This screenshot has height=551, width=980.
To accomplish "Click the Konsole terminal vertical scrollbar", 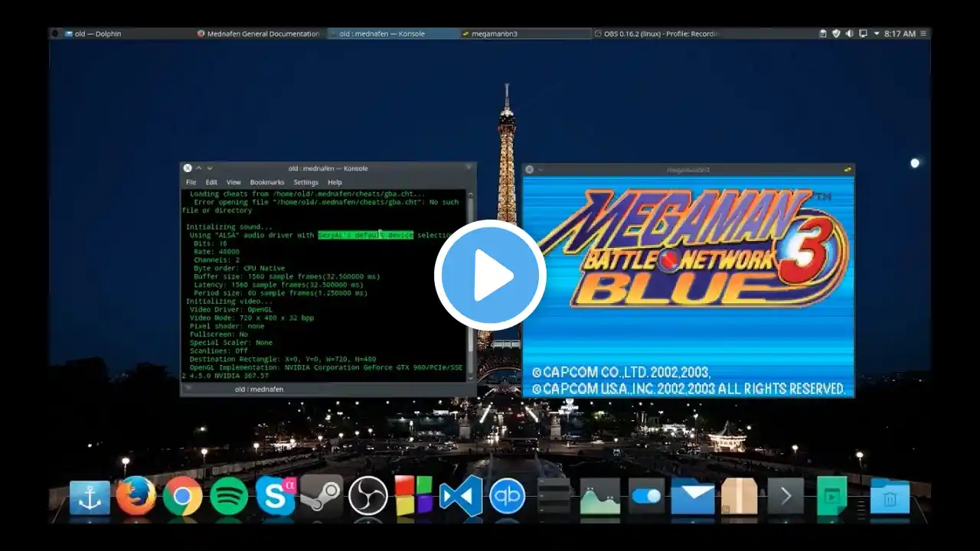I will point(470,285).
